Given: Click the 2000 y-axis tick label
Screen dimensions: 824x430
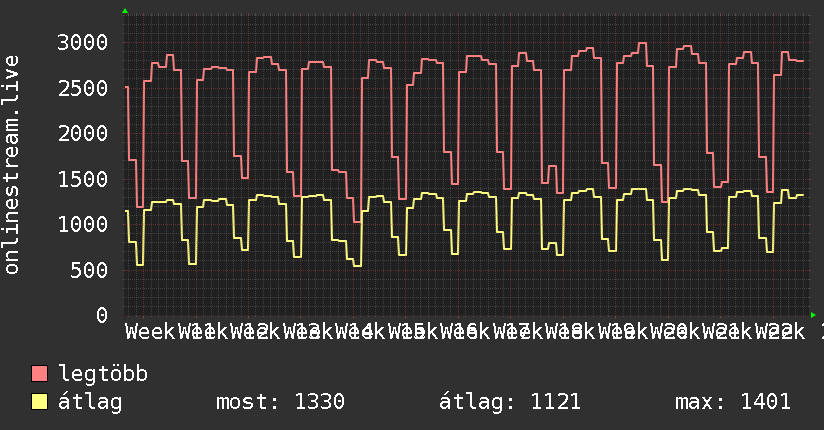Looking at the screenshot, I should pyautogui.click(x=83, y=134).
